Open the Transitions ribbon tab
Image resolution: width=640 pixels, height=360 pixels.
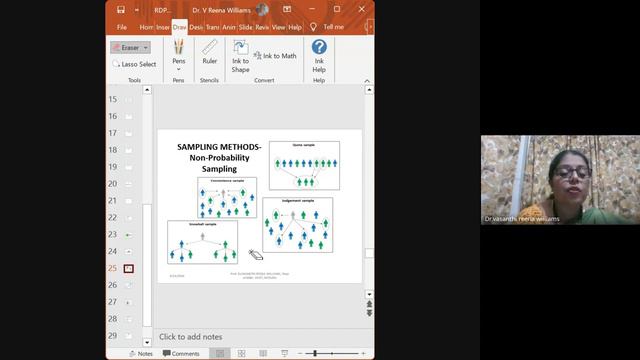[212, 27]
